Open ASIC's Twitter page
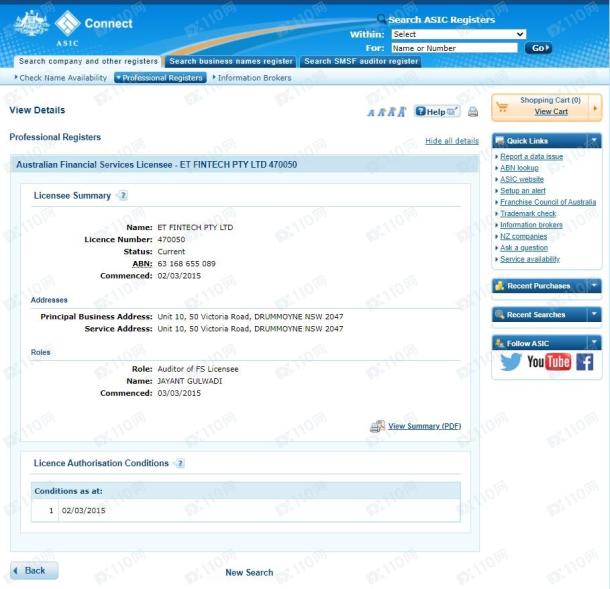 pos(511,362)
